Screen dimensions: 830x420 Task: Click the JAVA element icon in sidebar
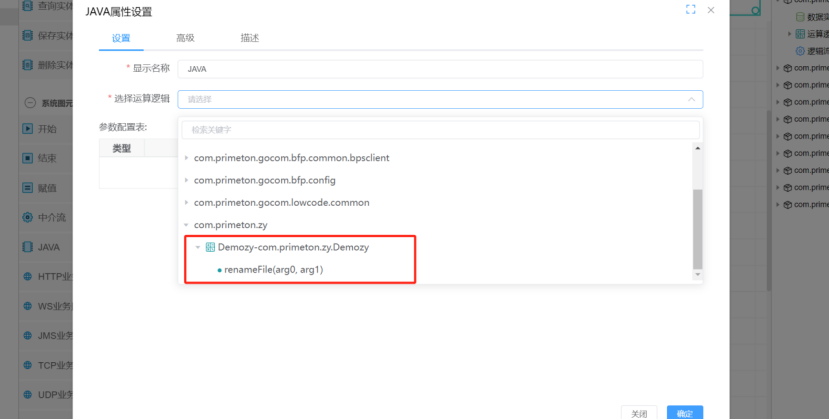(x=28, y=246)
